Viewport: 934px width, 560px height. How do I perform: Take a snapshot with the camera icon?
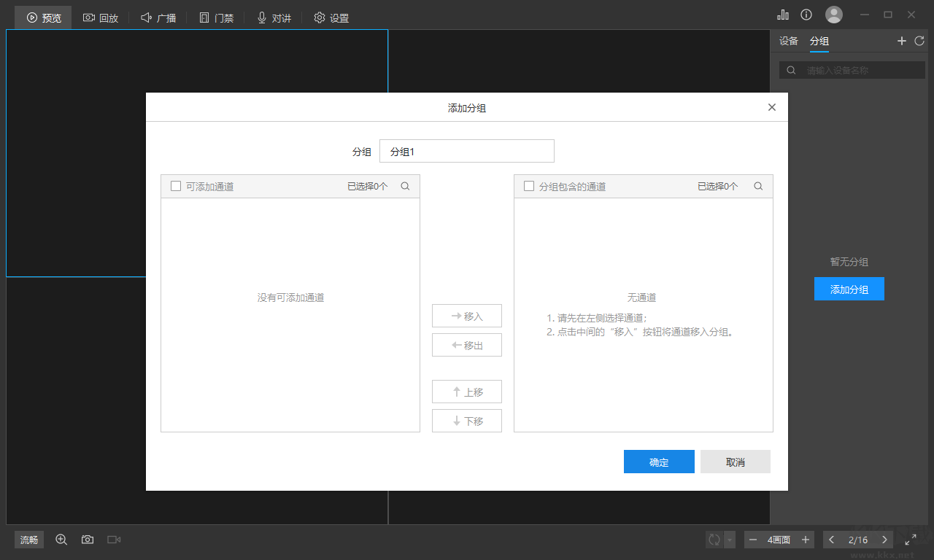click(x=87, y=540)
